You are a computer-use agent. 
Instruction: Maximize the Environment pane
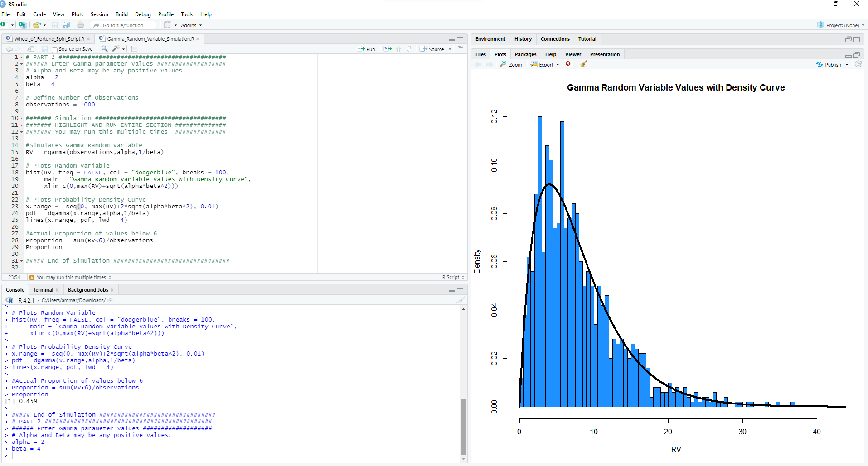pos(857,39)
